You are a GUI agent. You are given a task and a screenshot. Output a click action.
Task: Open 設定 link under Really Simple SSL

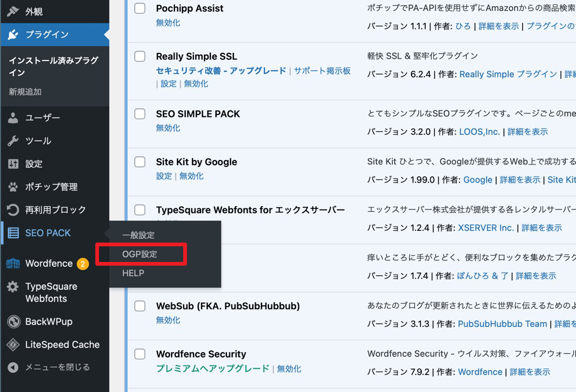pyautogui.click(x=169, y=83)
